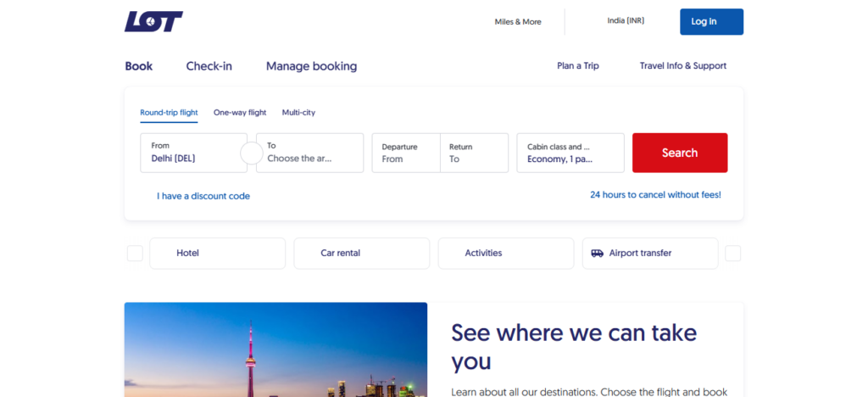Select Round-trip flight option

click(x=169, y=113)
